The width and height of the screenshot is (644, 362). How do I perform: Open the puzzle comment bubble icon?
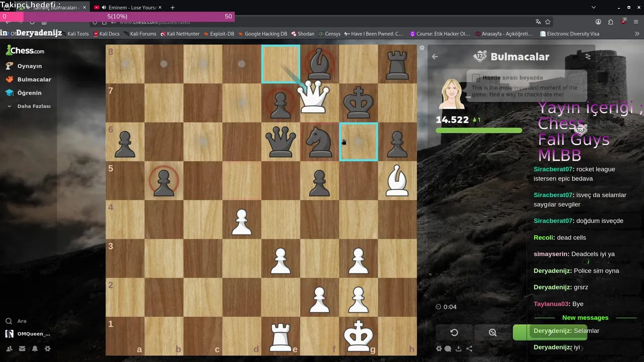[448, 348]
